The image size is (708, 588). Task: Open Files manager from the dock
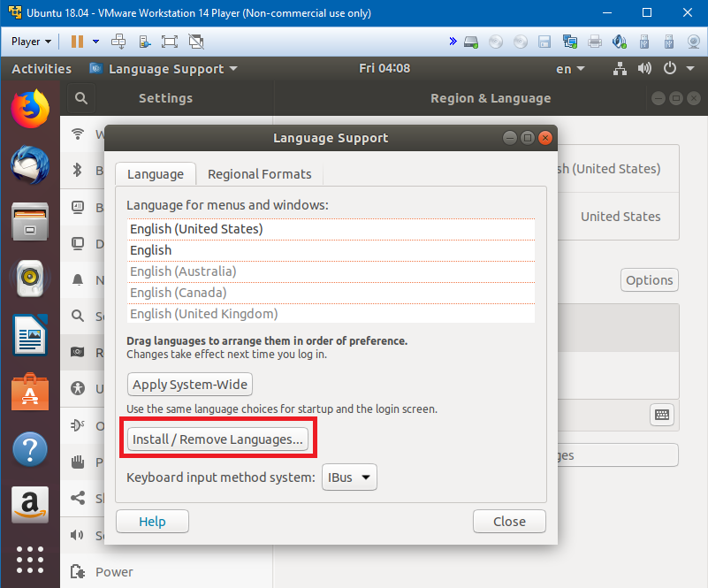[30, 221]
